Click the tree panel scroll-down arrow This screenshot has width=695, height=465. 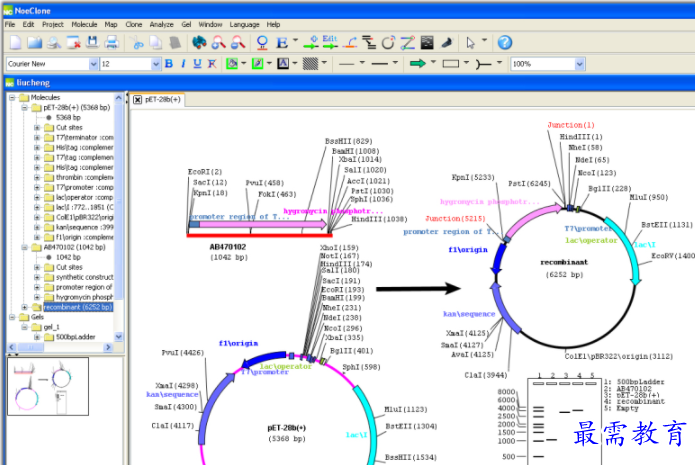coord(118,337)
